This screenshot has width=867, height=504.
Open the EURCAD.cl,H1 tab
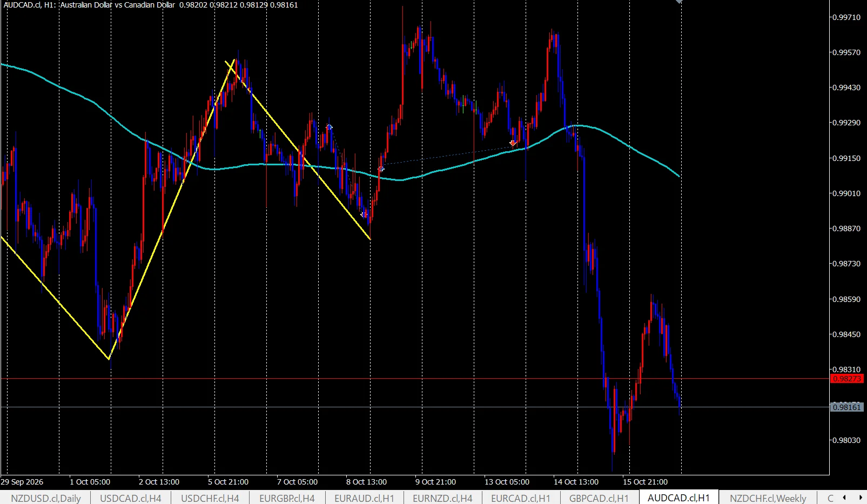[x=521, y=498]
